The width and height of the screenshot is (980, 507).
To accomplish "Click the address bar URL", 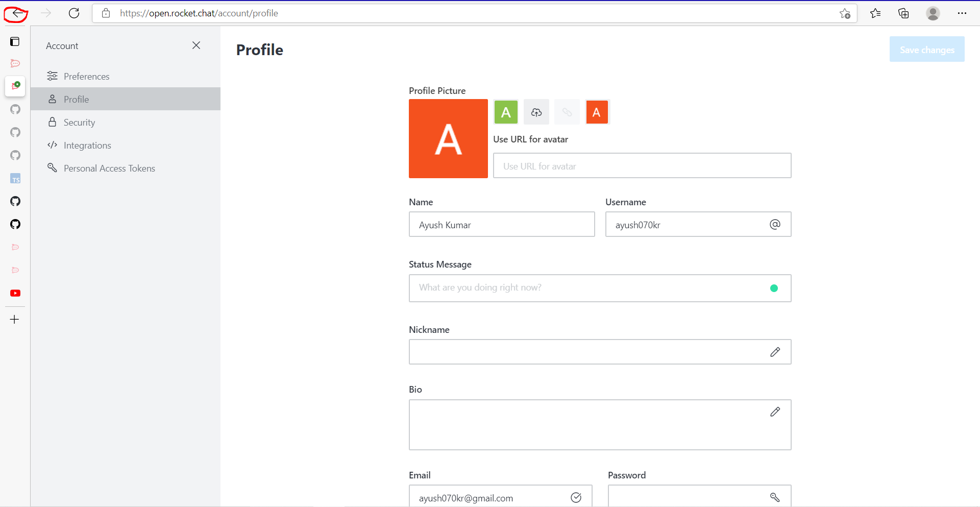I will [199, 13].
